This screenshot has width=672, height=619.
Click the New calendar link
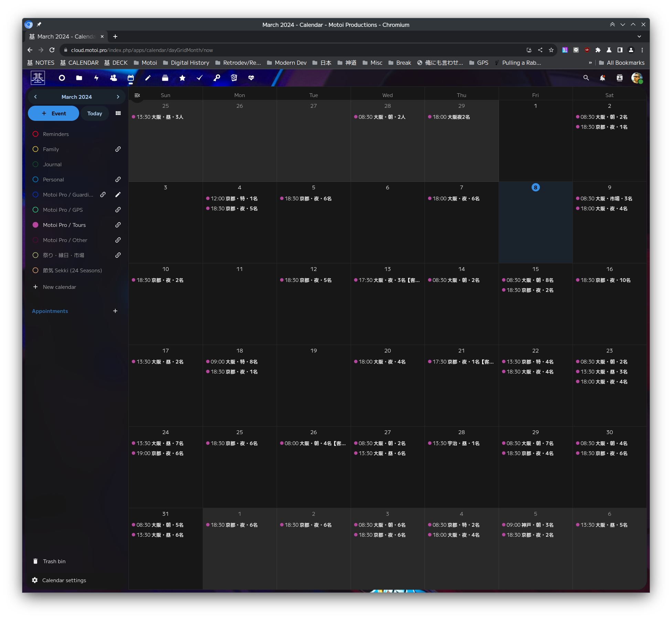pos(59,287)
